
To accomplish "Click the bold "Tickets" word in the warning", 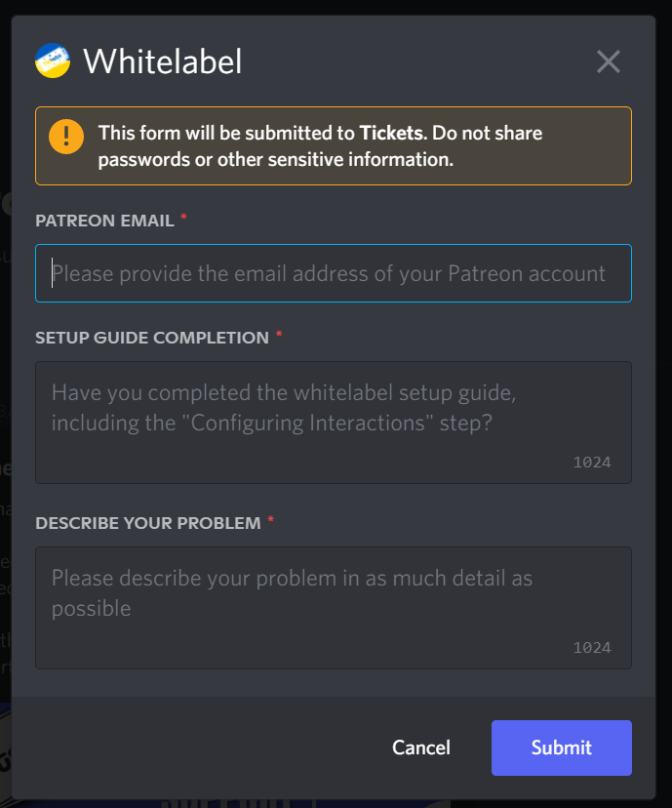I will coord(391,133).
